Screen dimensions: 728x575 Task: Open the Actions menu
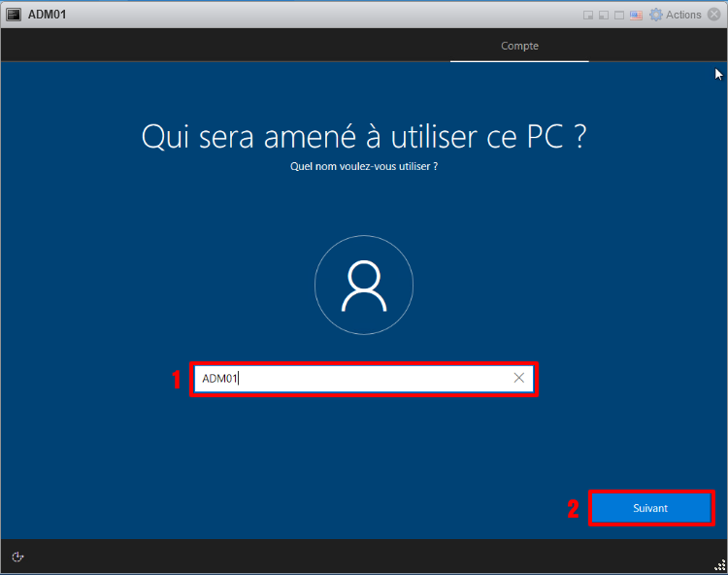pyautogui.click(x=683, y=15)
